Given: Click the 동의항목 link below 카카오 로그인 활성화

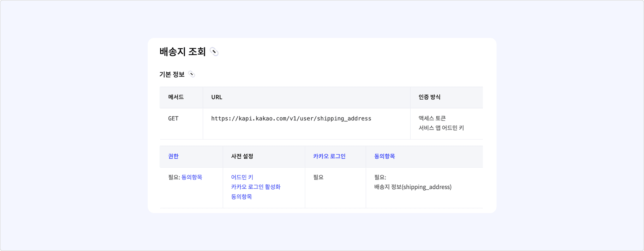Looking at the screenshot, I should point(241,197).
